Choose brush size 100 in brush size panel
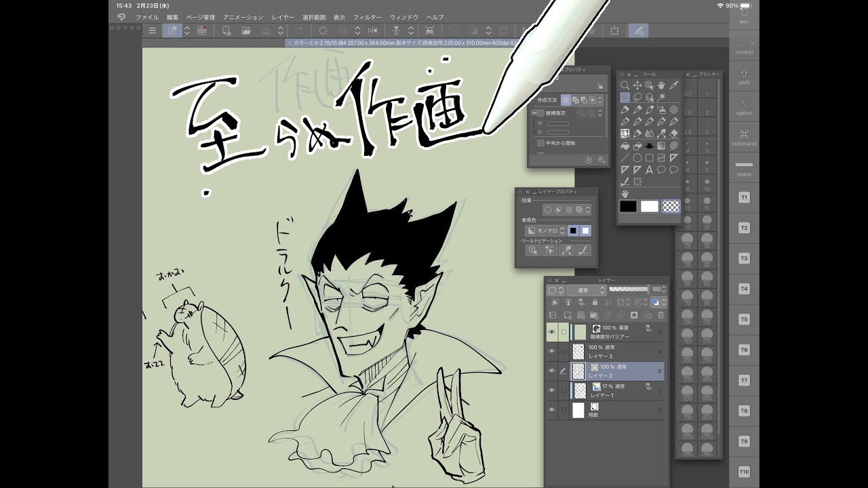 point(688,317)
